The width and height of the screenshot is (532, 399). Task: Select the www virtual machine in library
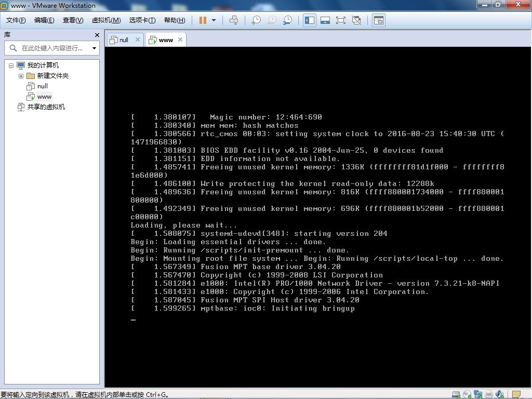(x=44, y=97)
